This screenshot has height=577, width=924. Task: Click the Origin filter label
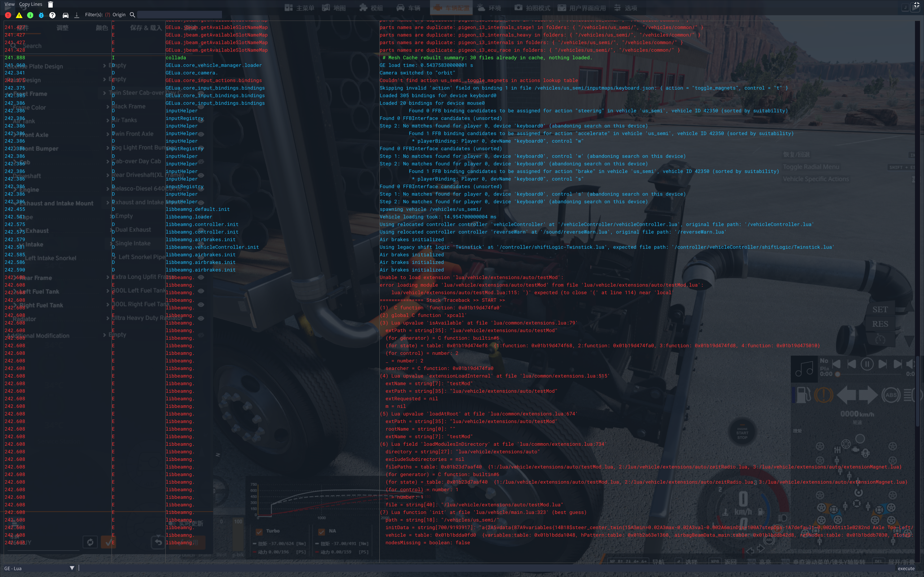[119, 15]
